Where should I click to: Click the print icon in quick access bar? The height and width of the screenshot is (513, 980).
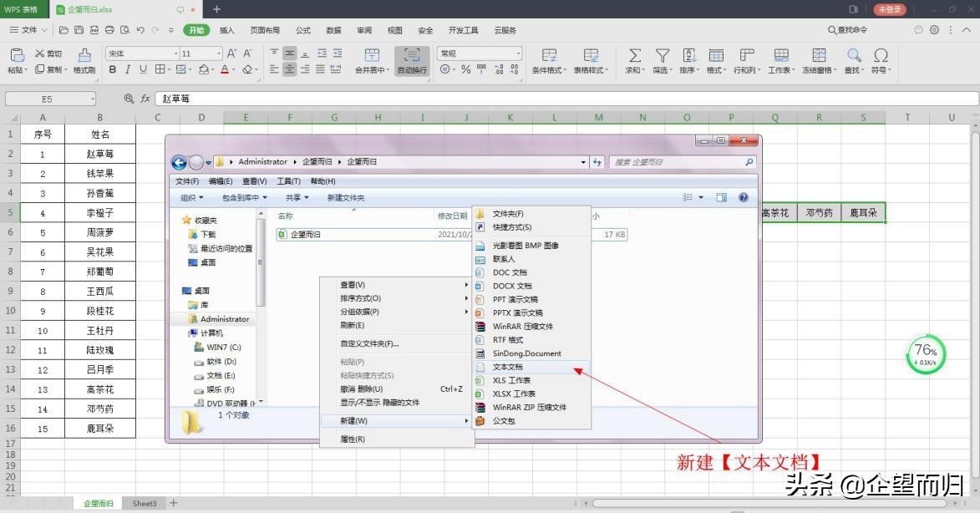click(109, 29)
